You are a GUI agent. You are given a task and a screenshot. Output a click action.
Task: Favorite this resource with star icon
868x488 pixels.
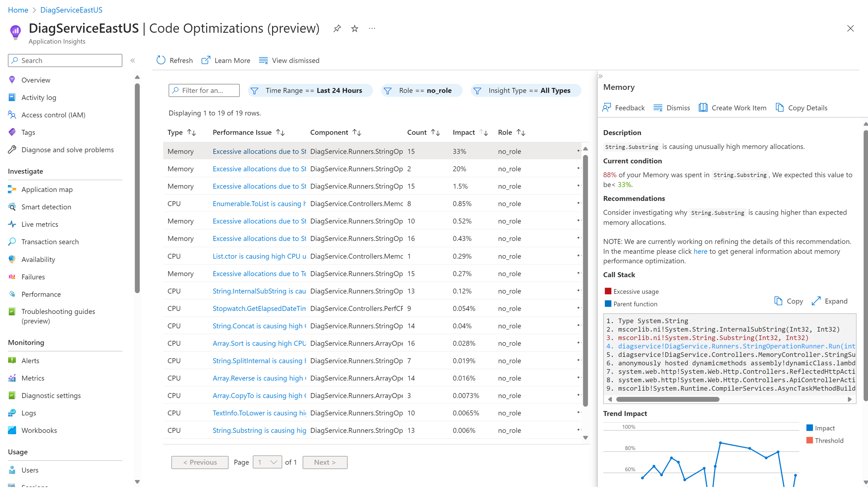[x=355, y=28]
